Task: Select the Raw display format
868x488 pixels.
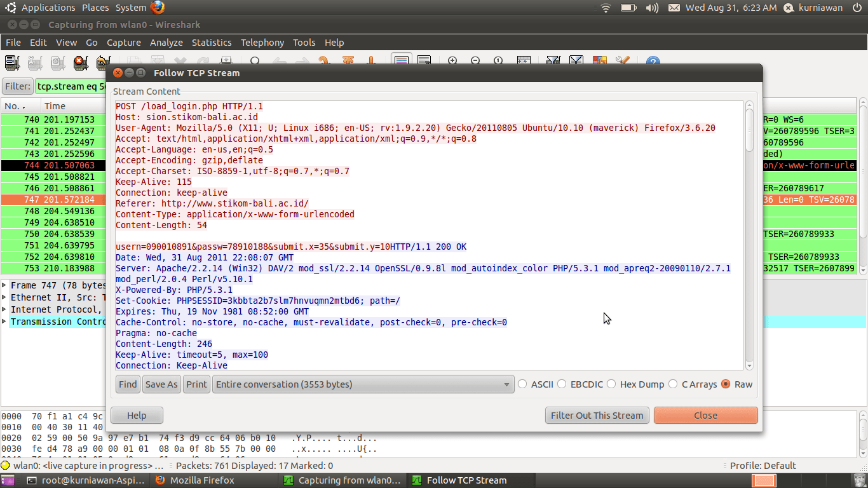Action: (736, 384)
